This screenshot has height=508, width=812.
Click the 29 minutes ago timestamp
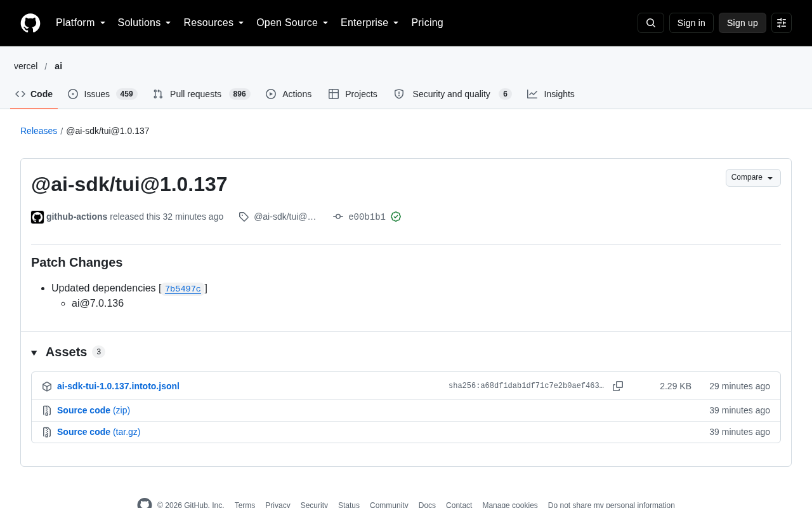740,386
